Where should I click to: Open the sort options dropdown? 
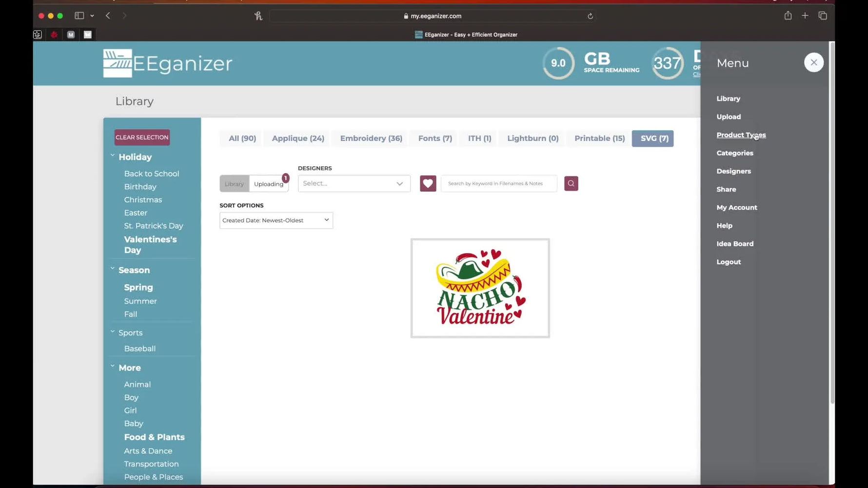point(276,220)
